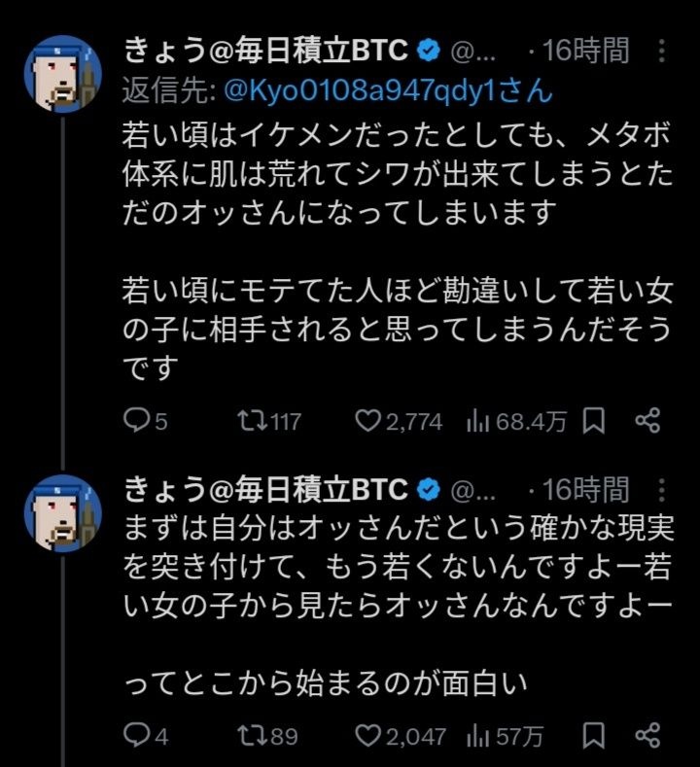Open second tweet author's pixel avatar

point(63,512)
